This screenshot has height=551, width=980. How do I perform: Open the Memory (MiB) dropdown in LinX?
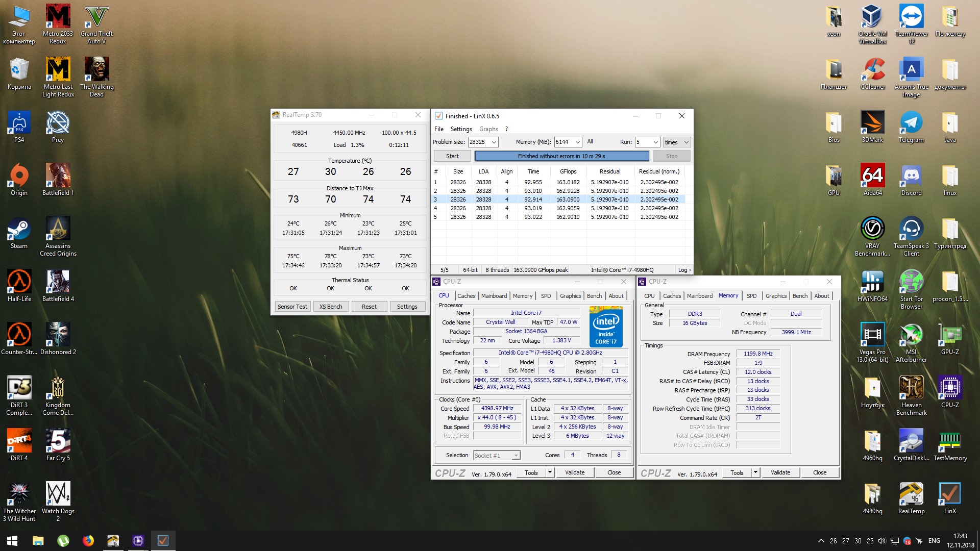point(577,142)
